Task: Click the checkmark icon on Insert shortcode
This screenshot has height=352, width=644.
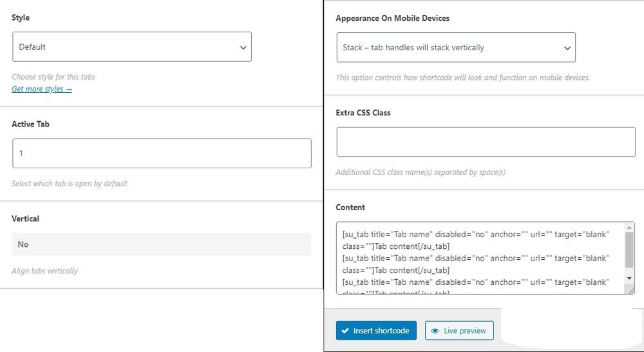Action: [x=345, y=331]
